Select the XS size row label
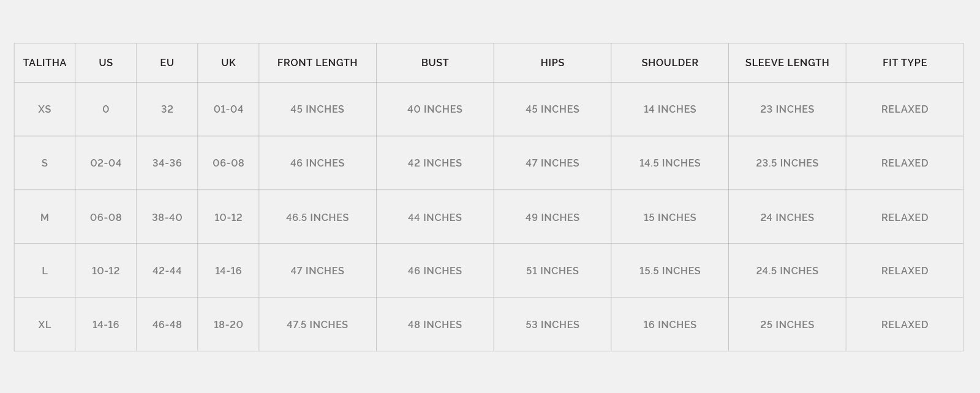Viewport: 980px width, 393px height. (x=45, y=109)
